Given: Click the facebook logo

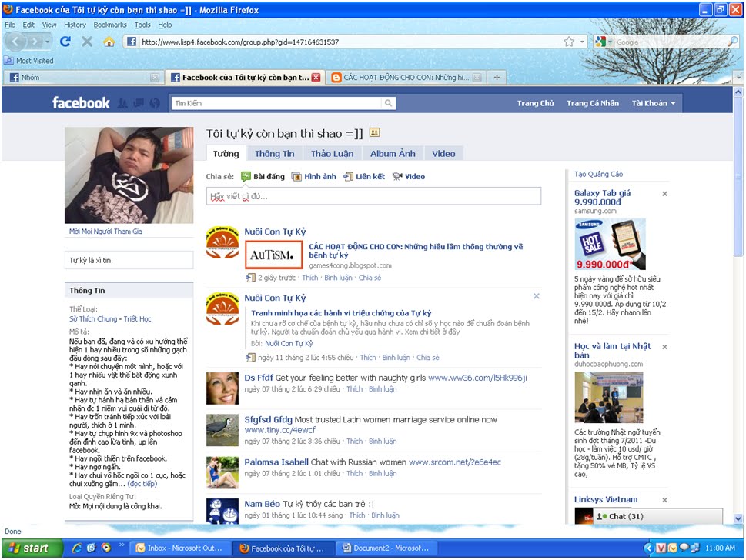Looking at the screenshot, I should 81,102.
